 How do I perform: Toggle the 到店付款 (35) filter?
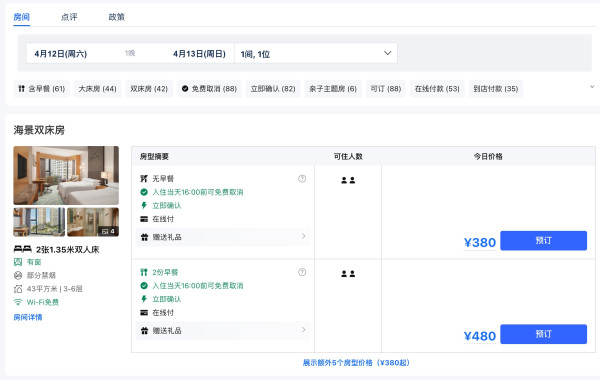[x=496, y=89]
